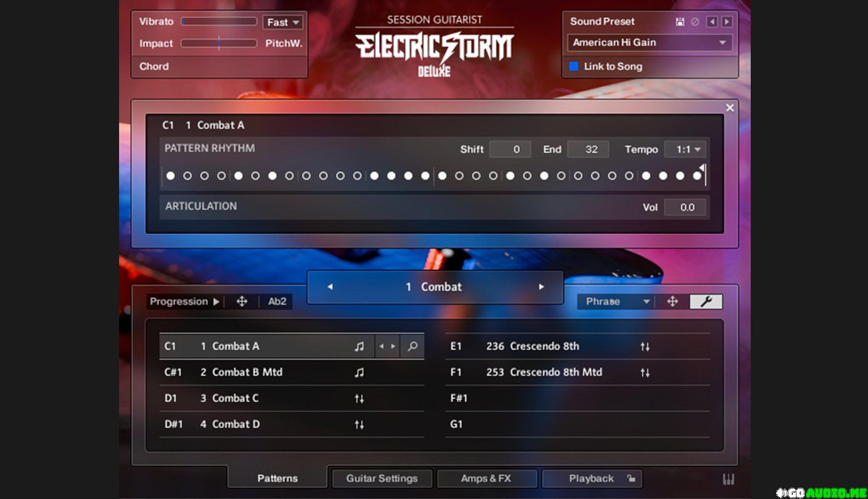Open the Vibrato speed Fast dropdown
This screenshot has width=868, height=499.
click(x=283, y=22)
